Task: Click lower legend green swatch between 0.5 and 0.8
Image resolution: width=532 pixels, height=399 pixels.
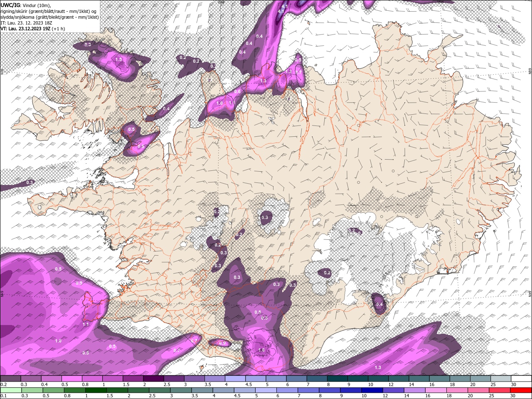Action: point(53,390)
